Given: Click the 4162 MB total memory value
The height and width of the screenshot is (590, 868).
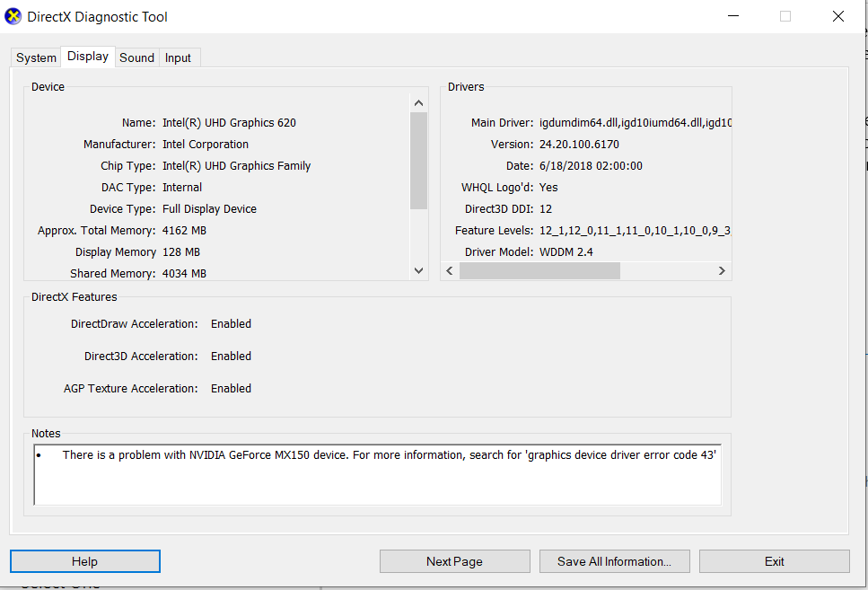Looking at the screenshot, I should pyautogui.click(x=184, y=231).
